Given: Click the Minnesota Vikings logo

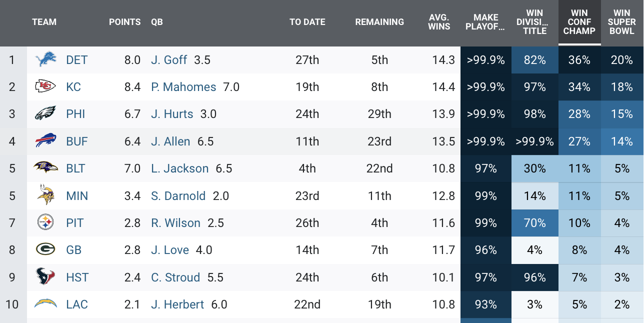Looking at the screenshot, I should point(45,195).
